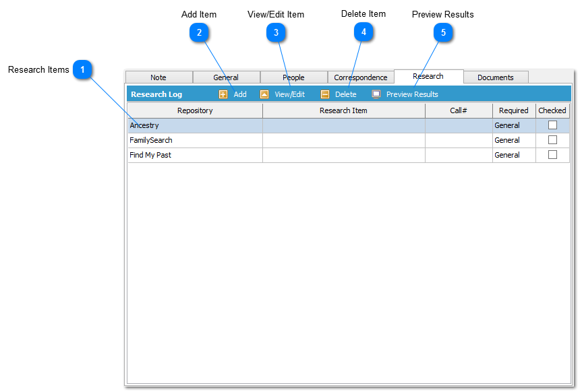Select the Ancestry row in the research table
The image size is (582, 392).
click(194, 125)
